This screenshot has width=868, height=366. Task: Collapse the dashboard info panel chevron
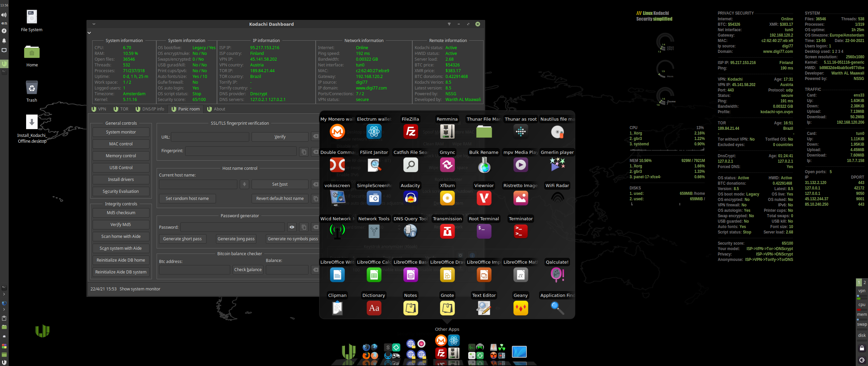coord(89,33)
